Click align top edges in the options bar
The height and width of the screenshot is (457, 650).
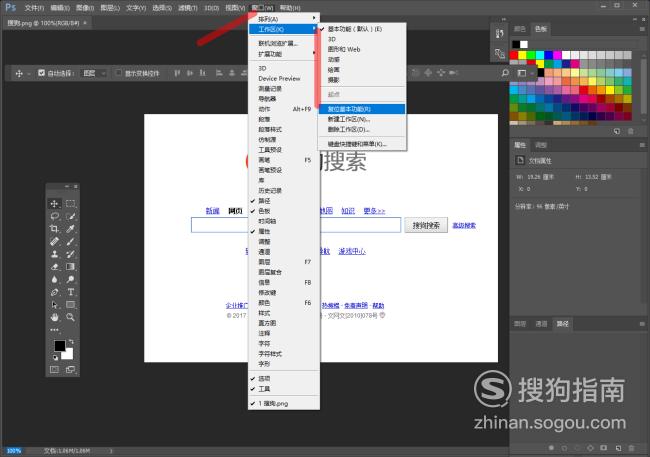(177, 73)
